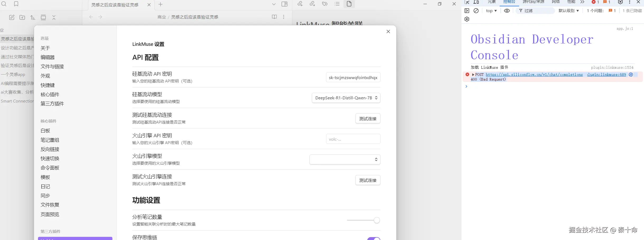Switch note to reading view icon
This screenshot has height=240, width=644.
[x=274, y=17]
